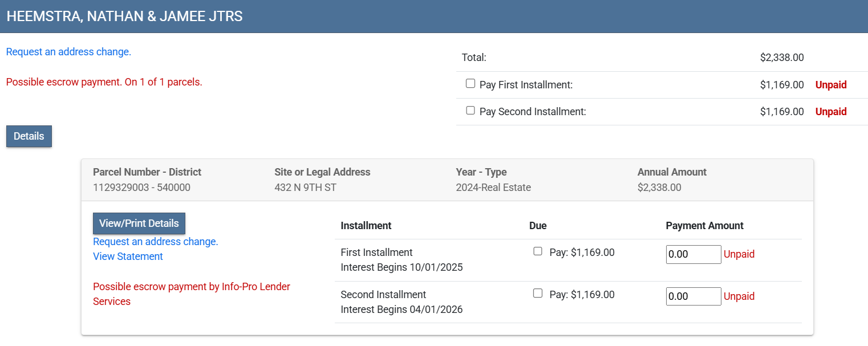868x346 pixels.
Task: Open View/Print Details for the parcel
Action: (139, 223)
